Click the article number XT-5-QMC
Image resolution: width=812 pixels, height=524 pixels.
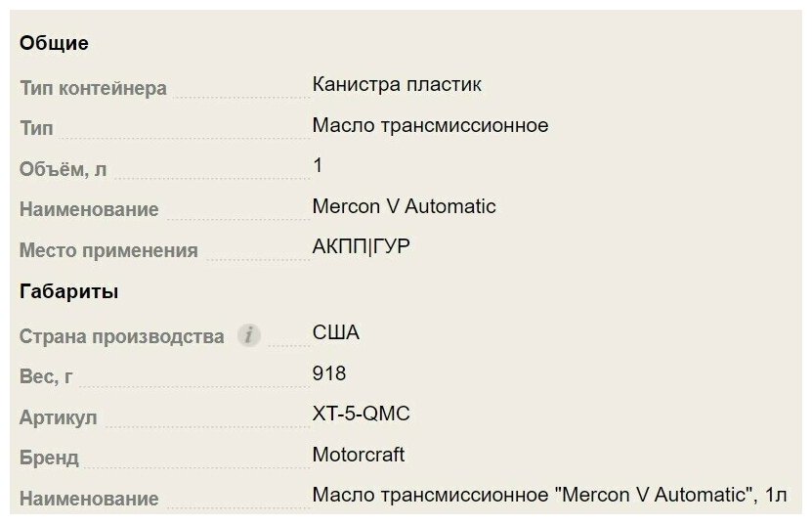click(x=361, y=414)
